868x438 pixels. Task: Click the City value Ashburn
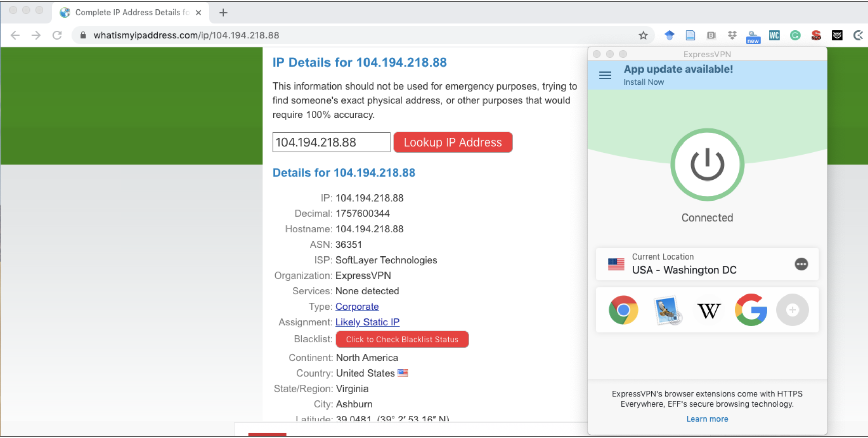click(354, 404)
